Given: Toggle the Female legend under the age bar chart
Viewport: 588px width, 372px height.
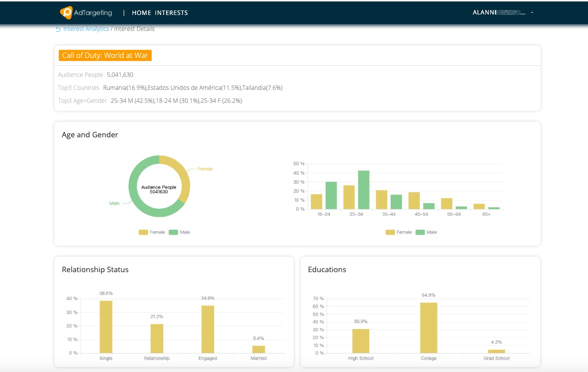Looking at the screenshot, I should click(398, 232).
